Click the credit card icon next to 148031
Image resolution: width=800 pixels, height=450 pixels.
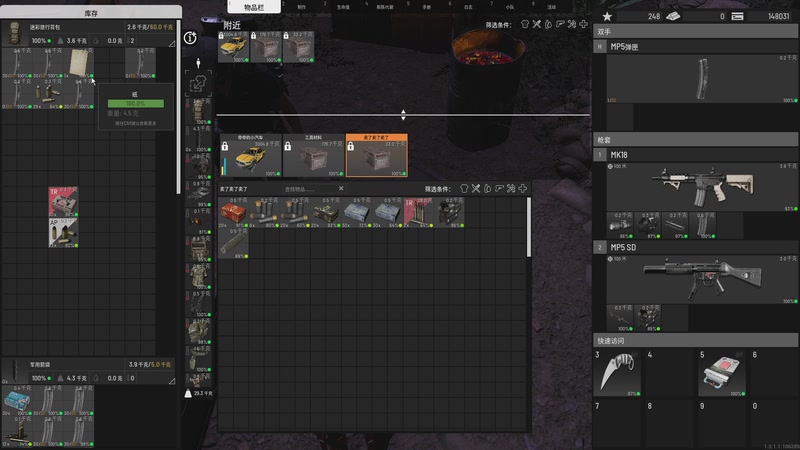(x=737, y=16)
